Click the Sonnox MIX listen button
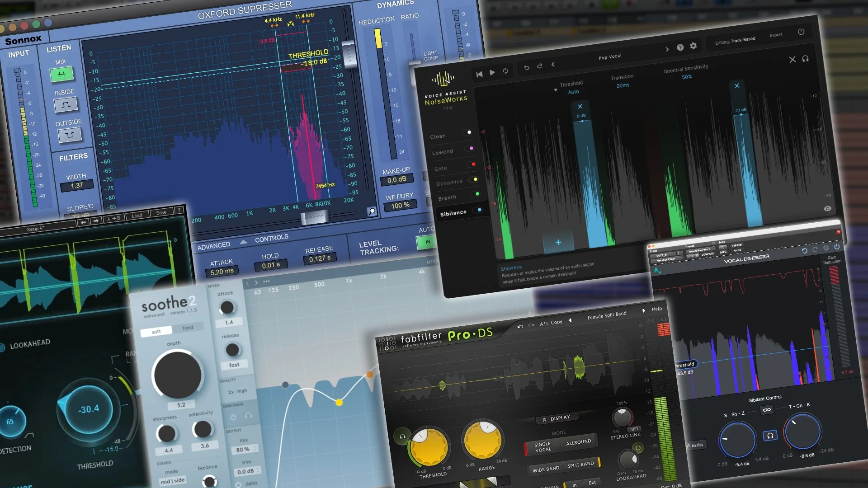 [61, 74]
